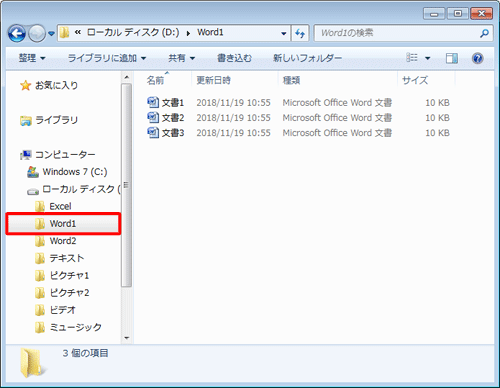This screenshot has height=388, width=500.
Task: Click the コンピューター monitor icon
Action: [x=26, y=155]
